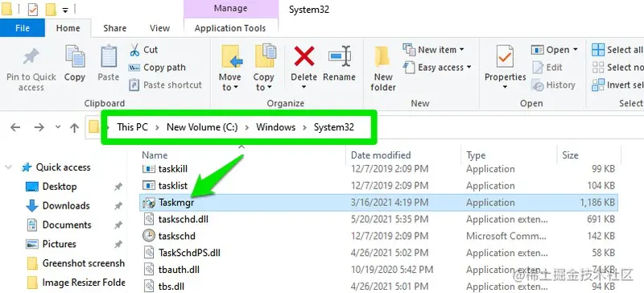Click Invert selection icon

[598, 85]
